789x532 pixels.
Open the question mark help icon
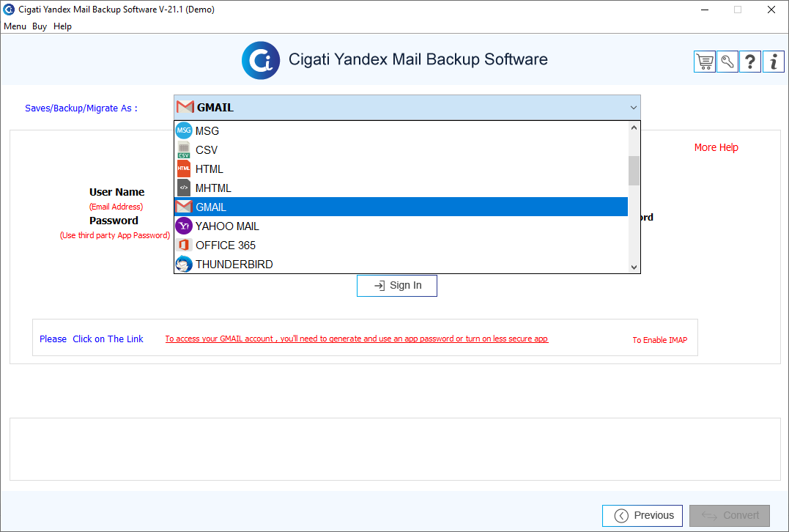pyautogui.click(x=749, y=62)
